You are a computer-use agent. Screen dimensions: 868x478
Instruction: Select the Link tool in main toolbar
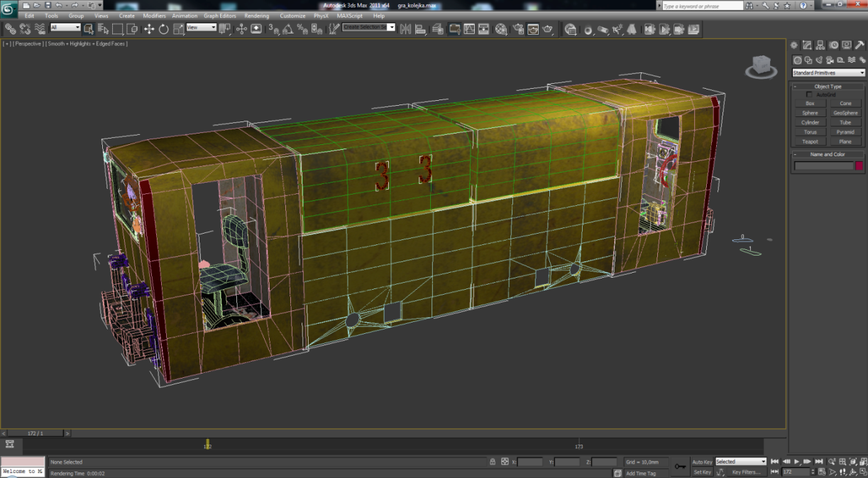[10, 29]
